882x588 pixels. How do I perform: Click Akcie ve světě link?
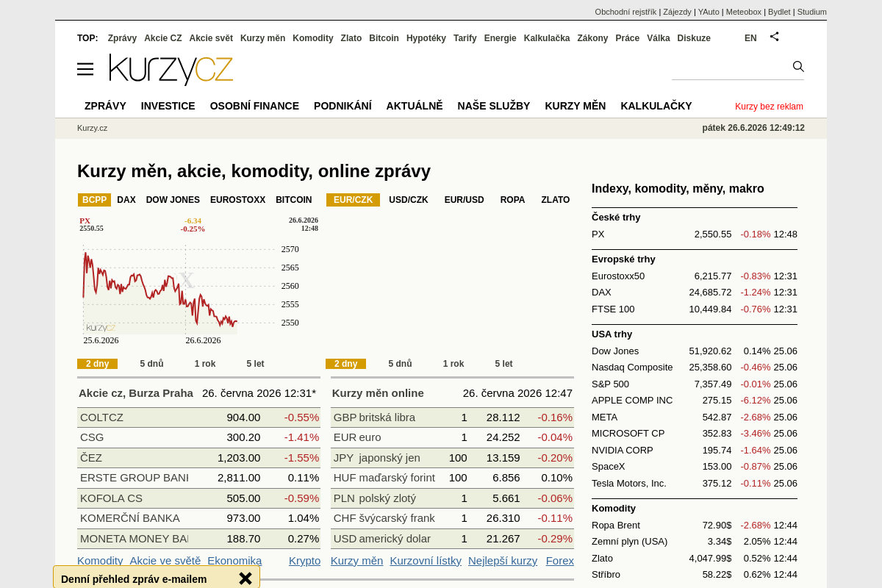tap(165, 561)
